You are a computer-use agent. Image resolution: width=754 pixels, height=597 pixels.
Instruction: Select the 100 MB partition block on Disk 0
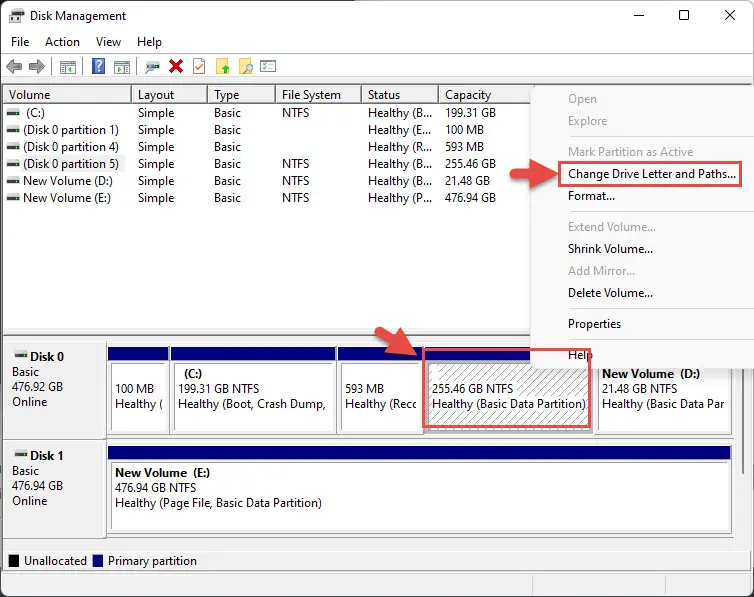coord(138,389)
